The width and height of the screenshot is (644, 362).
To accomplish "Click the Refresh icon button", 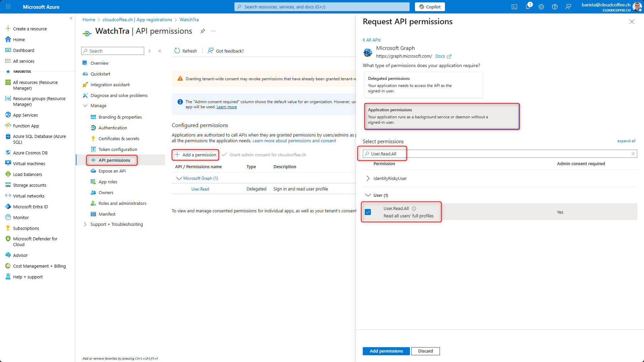I will (177, 51).
